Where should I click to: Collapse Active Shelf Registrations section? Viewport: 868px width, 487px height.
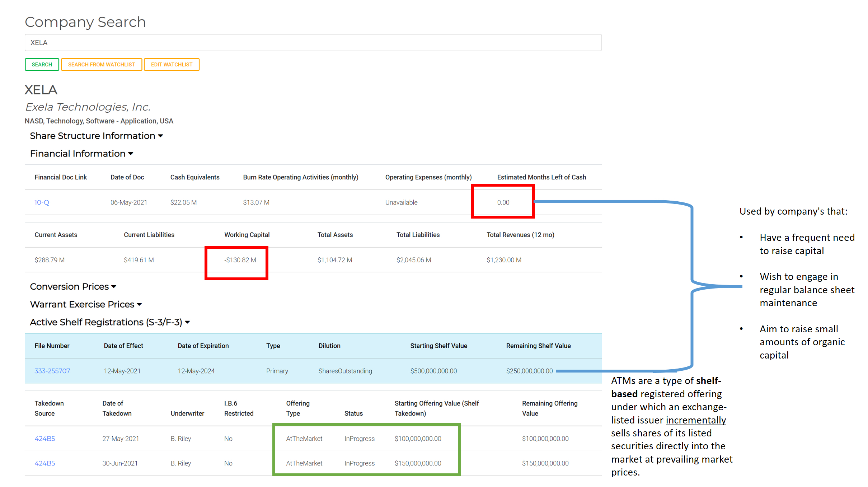[110, 322]
